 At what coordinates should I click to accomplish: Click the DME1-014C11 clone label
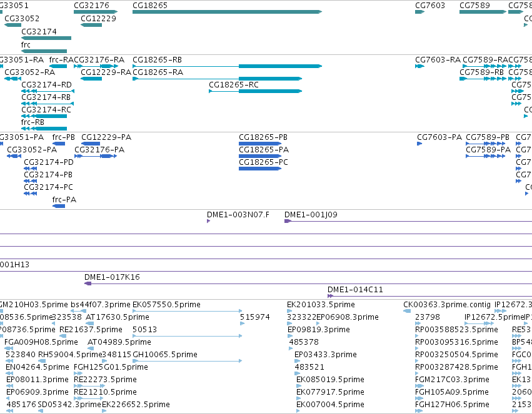(355, 290)
